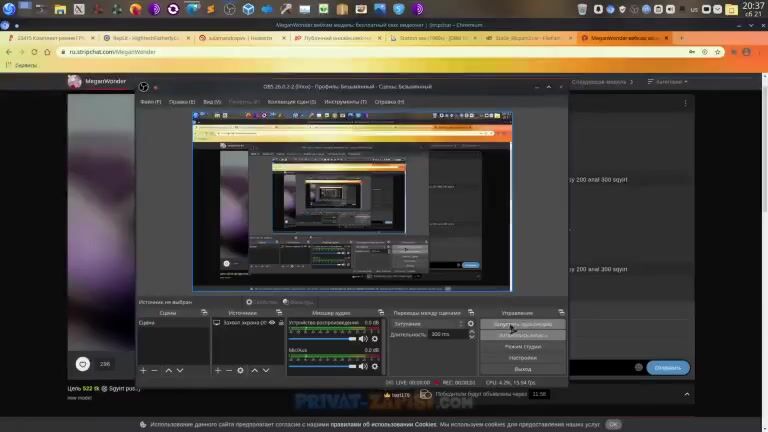This screenshot has width=768, height=432.
Task: Open the Файл menu in OBS
Action: coord(150,102)
